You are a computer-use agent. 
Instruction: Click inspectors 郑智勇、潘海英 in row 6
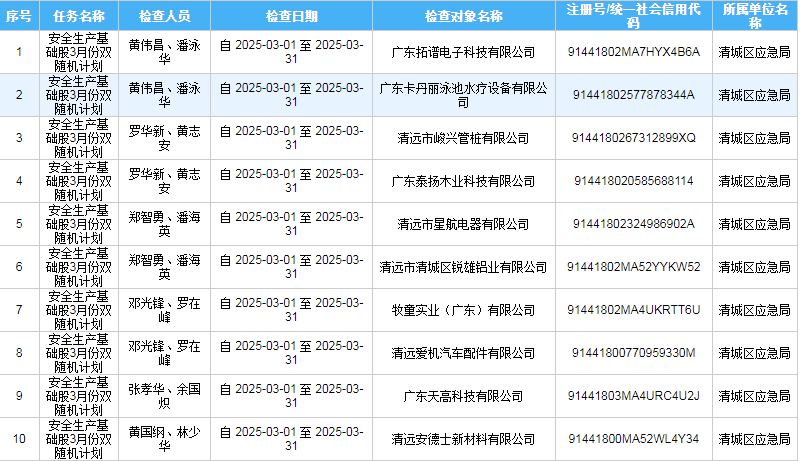pos(164,267)
